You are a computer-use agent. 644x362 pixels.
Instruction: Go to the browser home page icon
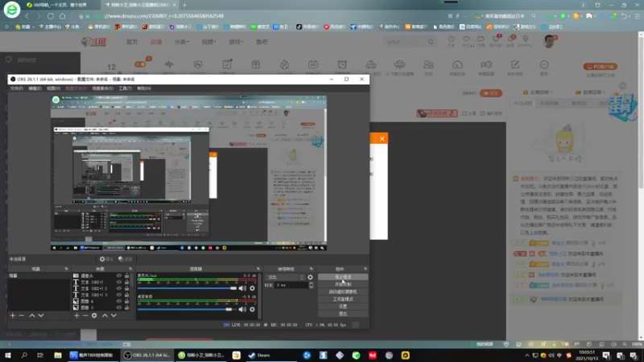63,16
